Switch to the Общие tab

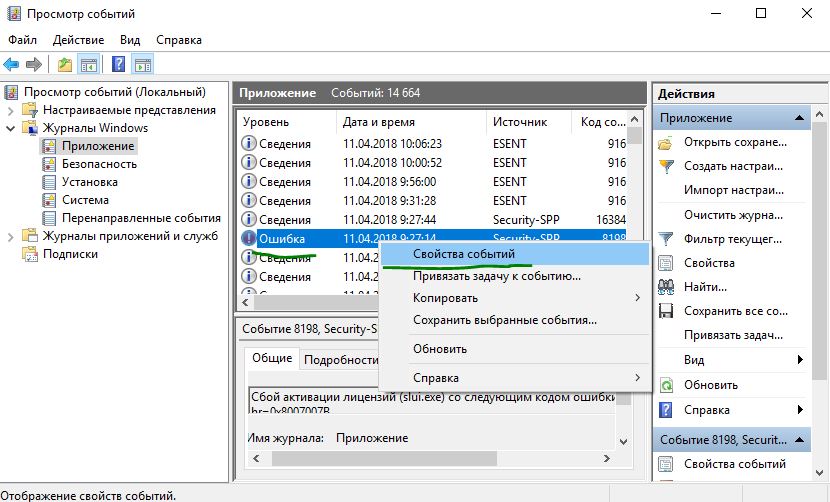pyautogui.click(x=272, y=358)
